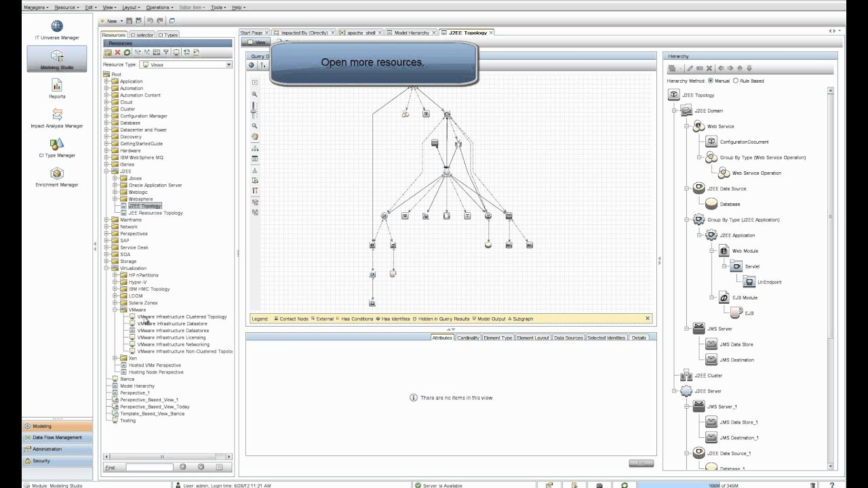Click the zoom out magnifier beside the canvas
The image size is (868, 488).
(255, 126)
